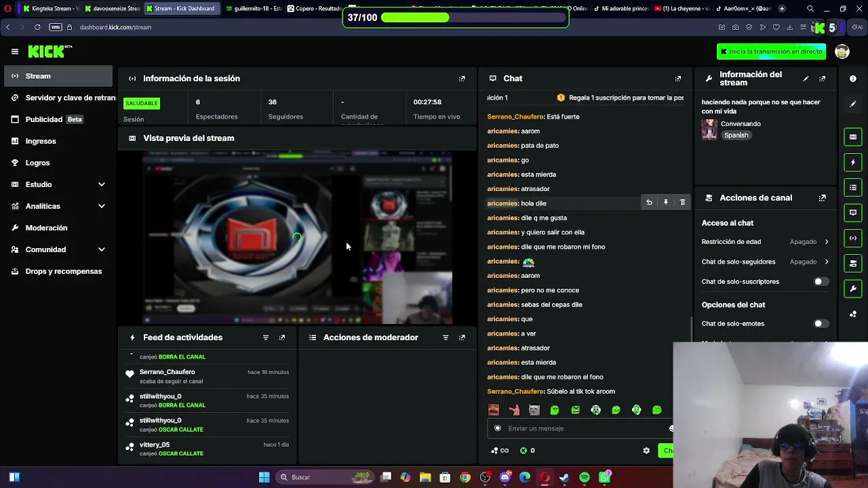Open Chat de solo-seguidores options
The image size is (868, 488).
pos(765,262)
